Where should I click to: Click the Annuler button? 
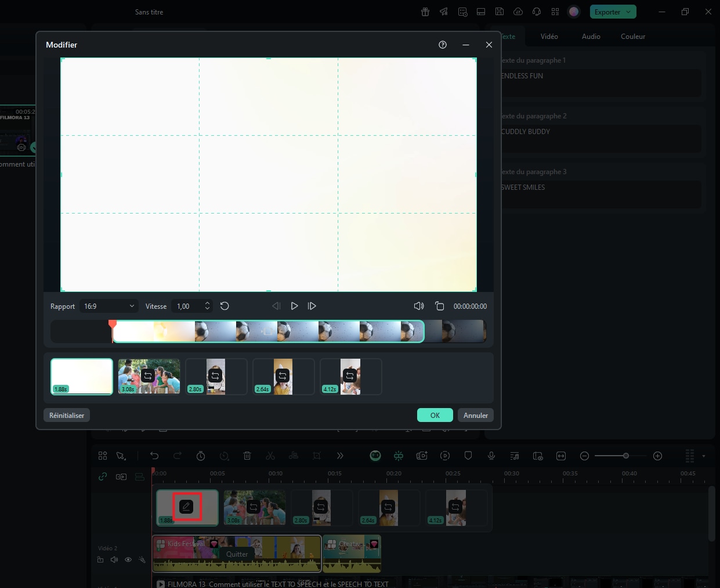coord(476,415)
